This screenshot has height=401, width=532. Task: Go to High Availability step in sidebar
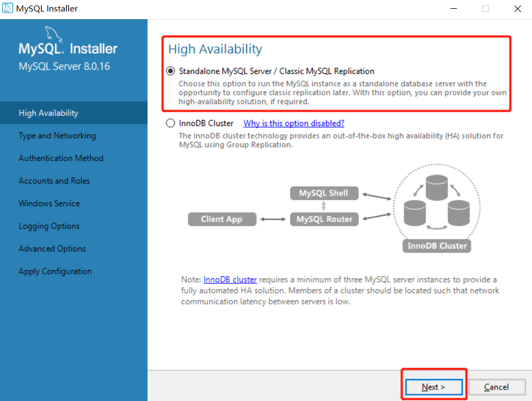[x=73, y=113]
